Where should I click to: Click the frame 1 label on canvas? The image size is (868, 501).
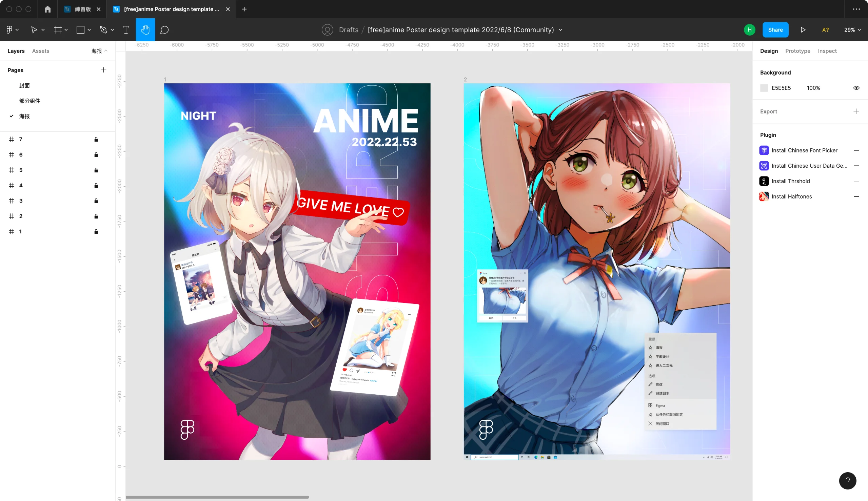pyautogui.click(x=165, y=80)
